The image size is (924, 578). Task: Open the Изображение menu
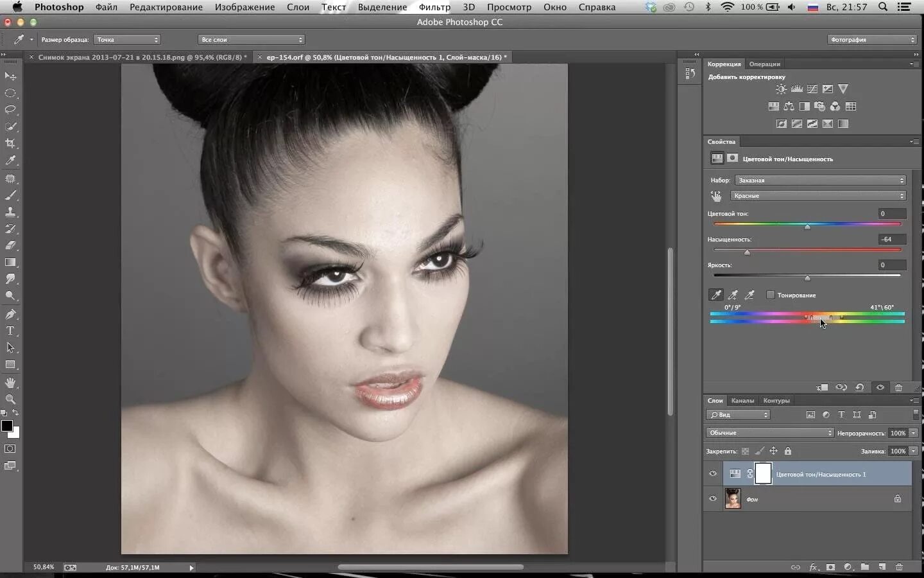click(244, 7)
